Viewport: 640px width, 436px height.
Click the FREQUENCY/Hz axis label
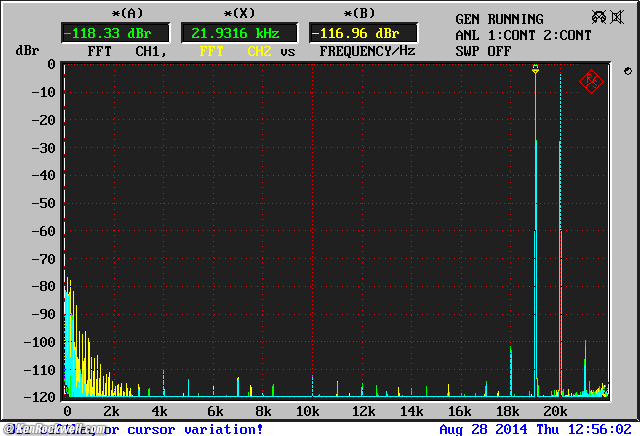tap(367, 50)
